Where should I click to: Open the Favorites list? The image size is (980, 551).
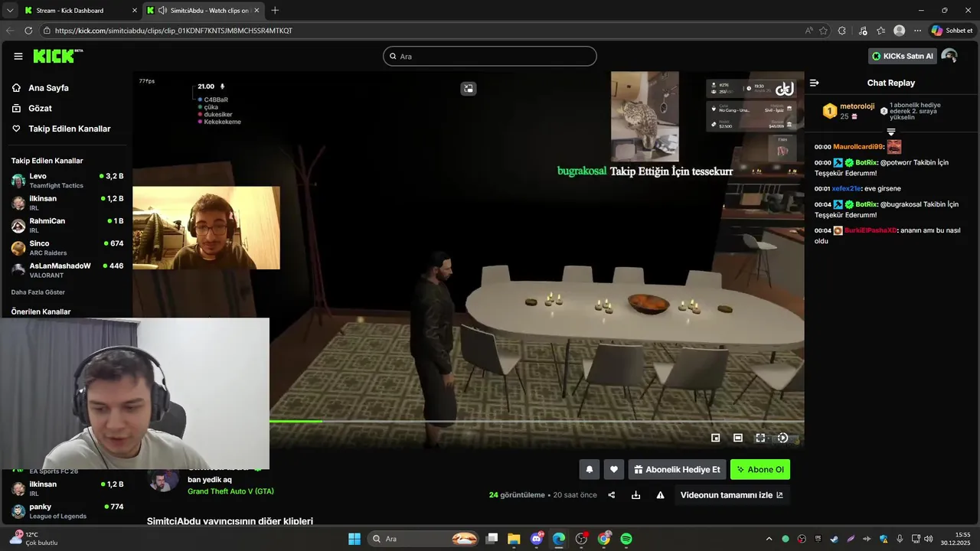tap(881, 31)
